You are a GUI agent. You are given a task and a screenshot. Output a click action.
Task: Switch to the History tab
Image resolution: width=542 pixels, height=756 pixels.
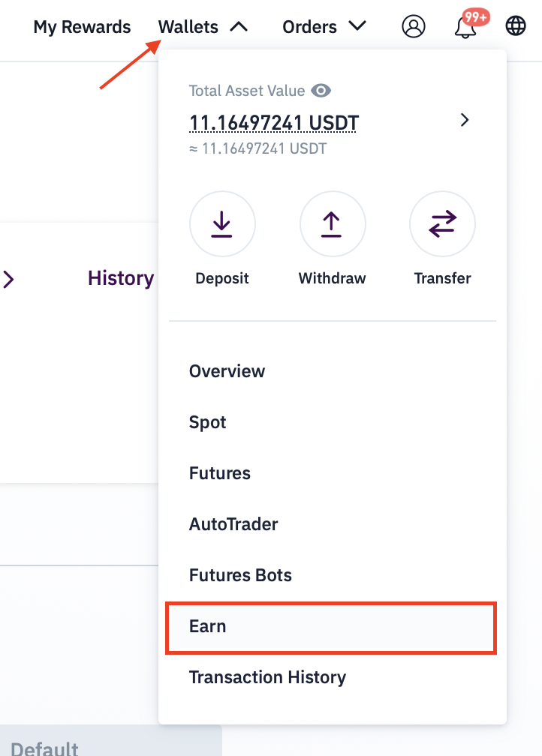(121, 278)
